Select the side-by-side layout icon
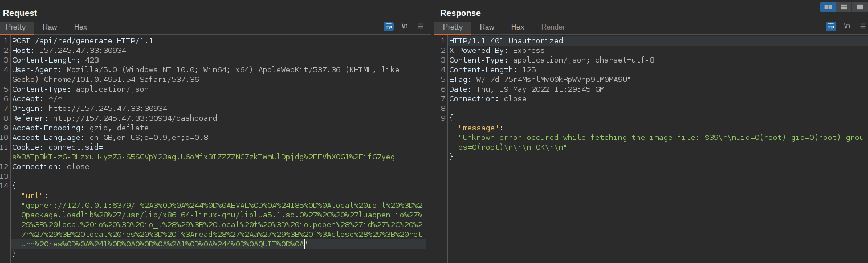The width and height of the screenshot is (868, 263). point(828,7)
